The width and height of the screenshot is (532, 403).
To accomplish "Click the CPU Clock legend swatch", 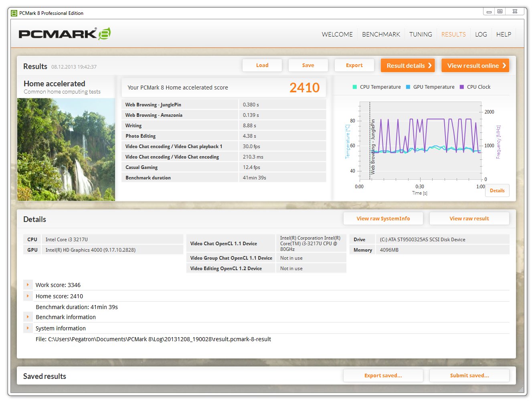I will 462,87.
